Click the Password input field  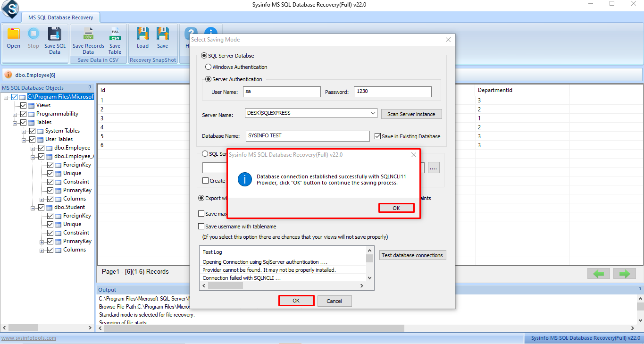coord(393,92)
